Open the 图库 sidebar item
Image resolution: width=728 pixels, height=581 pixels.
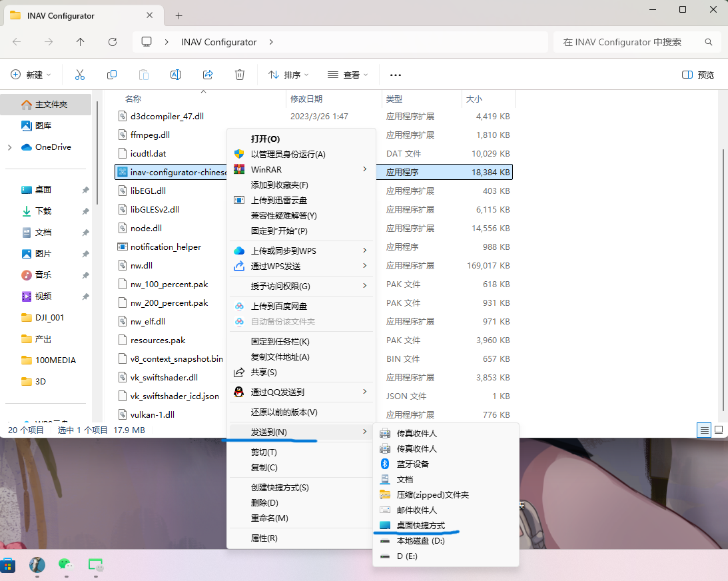[45, 125]
